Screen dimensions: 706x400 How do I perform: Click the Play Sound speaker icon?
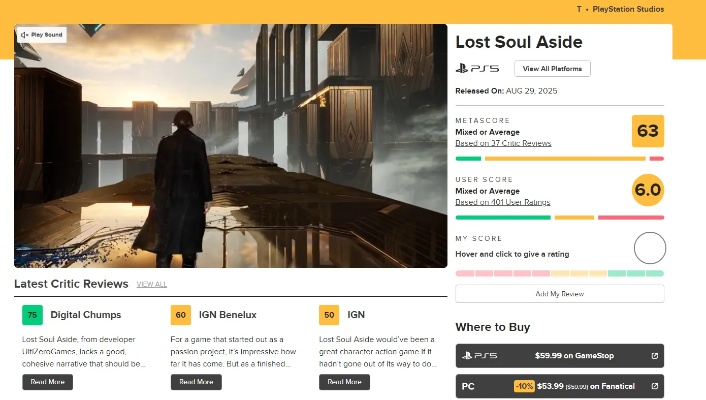[24, 35]
